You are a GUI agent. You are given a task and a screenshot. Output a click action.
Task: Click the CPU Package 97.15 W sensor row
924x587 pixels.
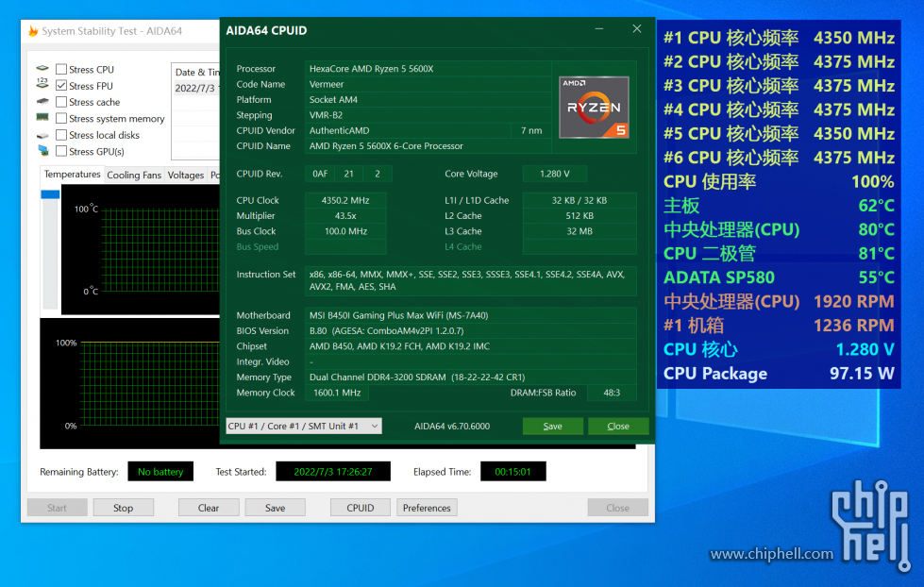pos(779,374)
